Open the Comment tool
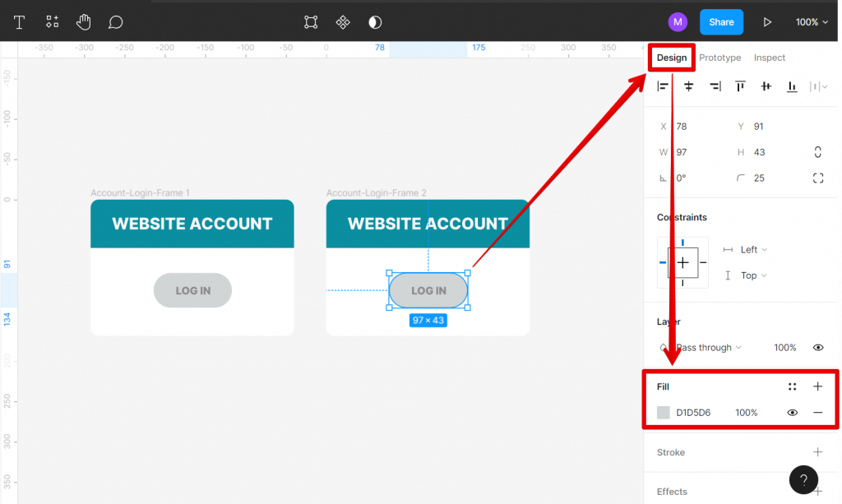The image size is (842, 504). pyautogui.click(x=115, y=21)
